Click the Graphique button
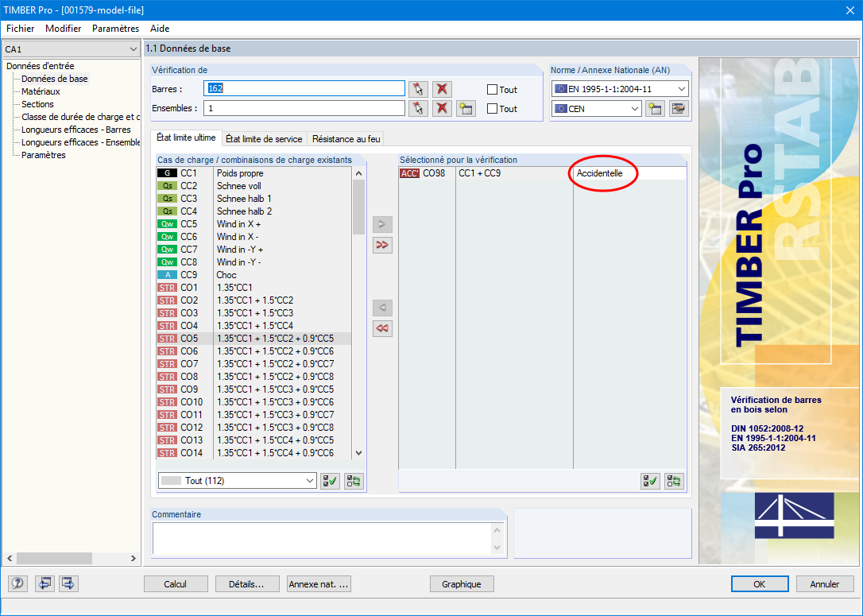 462,584
